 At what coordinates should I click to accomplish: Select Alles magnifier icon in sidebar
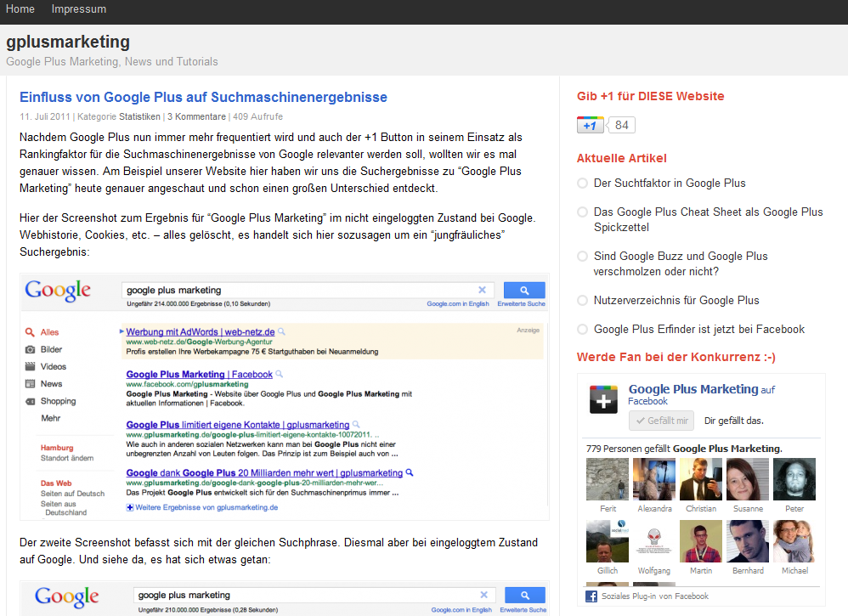tap(30, 332)
